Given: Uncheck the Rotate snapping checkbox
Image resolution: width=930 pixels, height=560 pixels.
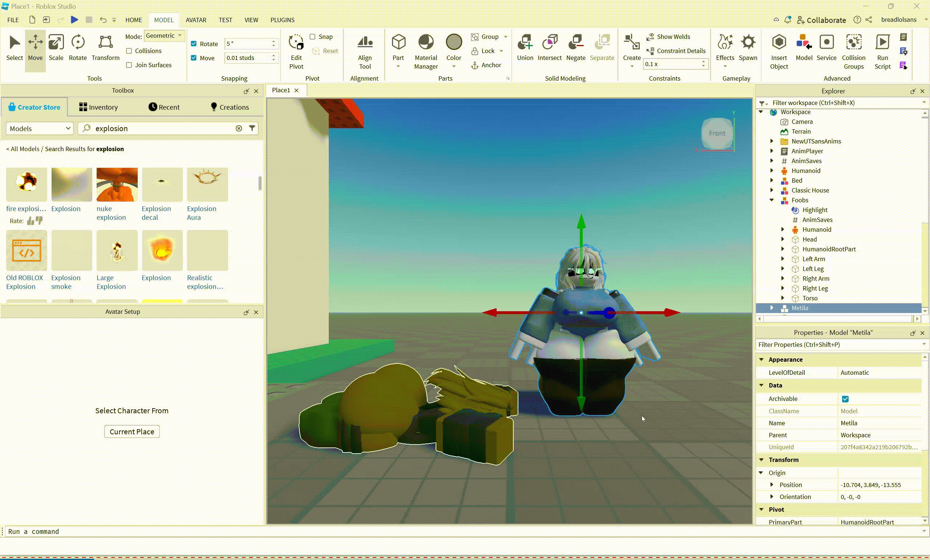Looking at the screenshot, I should [194, 44].
